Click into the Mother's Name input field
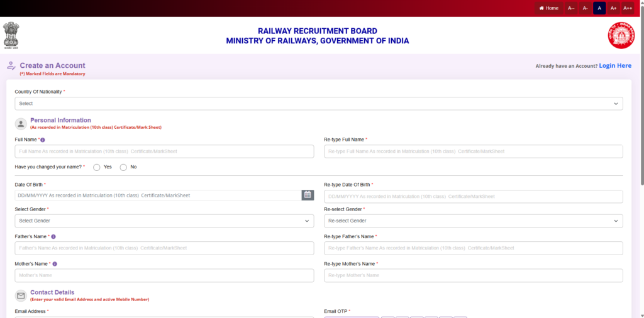The width and height of the screenshot is (644, 318). tap(164, 275)
